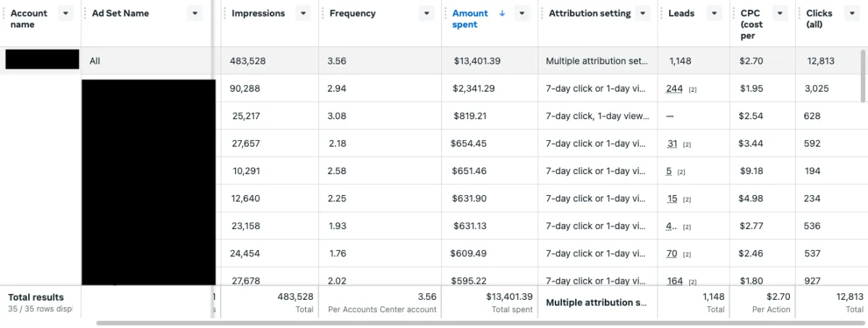The height and width of the screenshot is (328, 868).
Task: Select the All summary row
Action: 95,61
